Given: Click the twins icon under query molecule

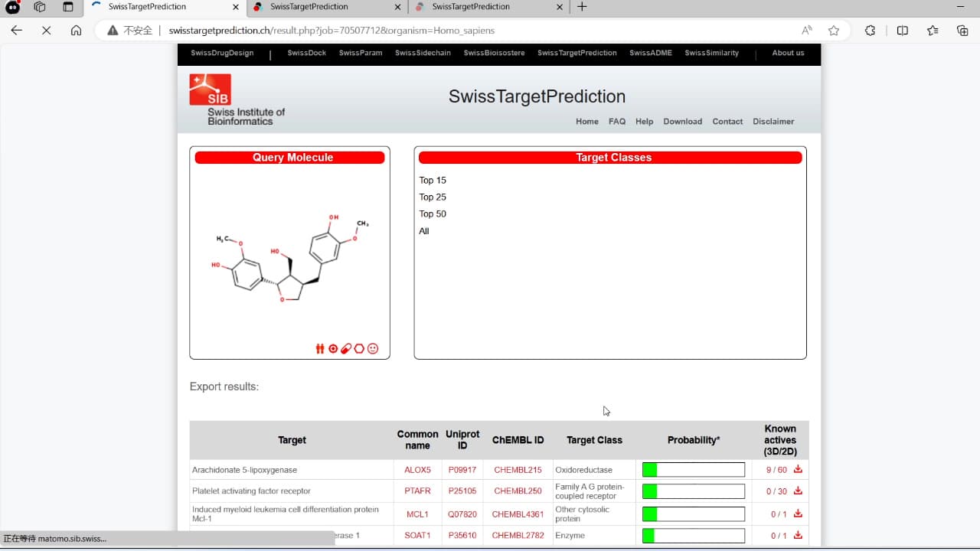Looking at the screenshot, I should click(x=320, y=349).
